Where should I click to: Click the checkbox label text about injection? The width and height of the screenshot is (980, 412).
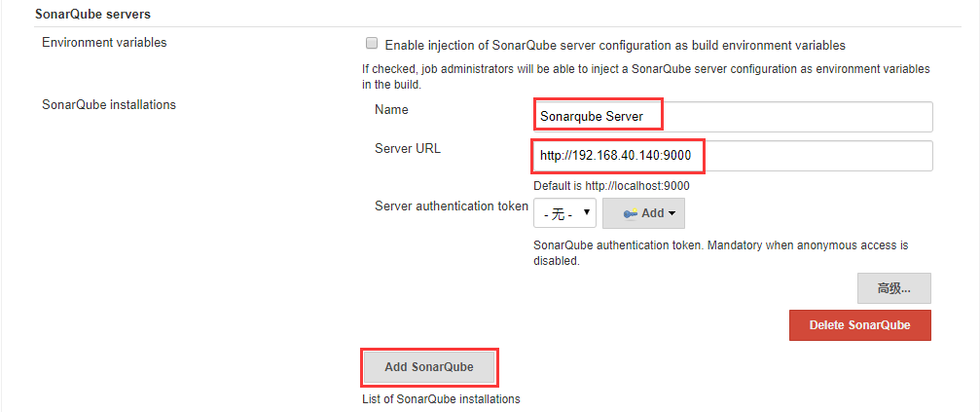coord(615,45)
